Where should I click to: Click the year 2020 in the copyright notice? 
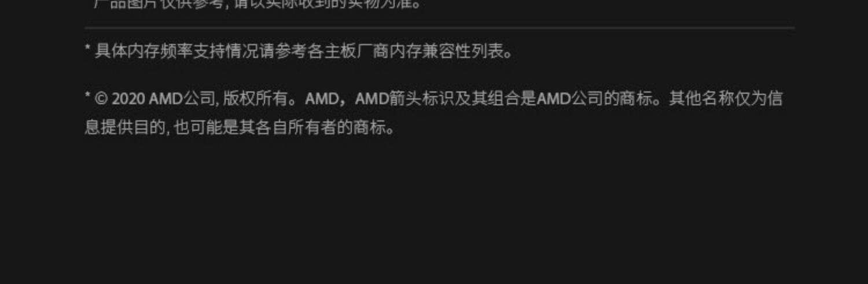click(128, 99)
